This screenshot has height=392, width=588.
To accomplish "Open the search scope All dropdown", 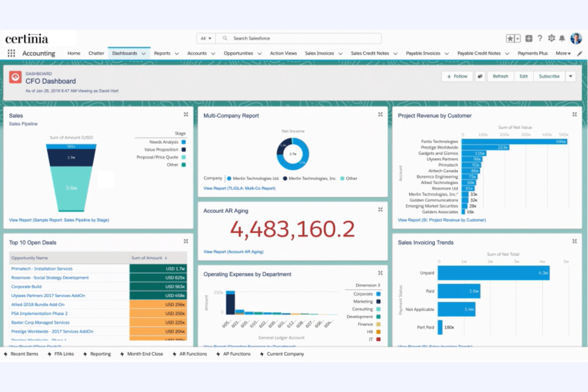I will pos(205,38).
